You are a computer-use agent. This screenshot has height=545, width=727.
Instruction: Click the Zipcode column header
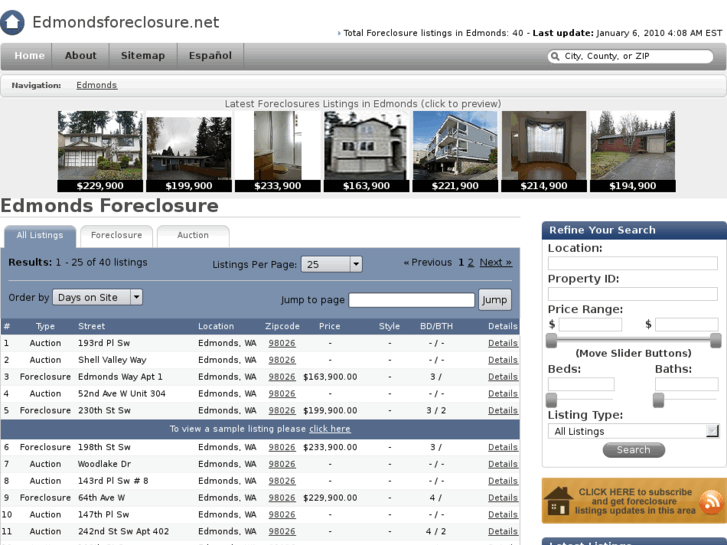pos(282,327)
